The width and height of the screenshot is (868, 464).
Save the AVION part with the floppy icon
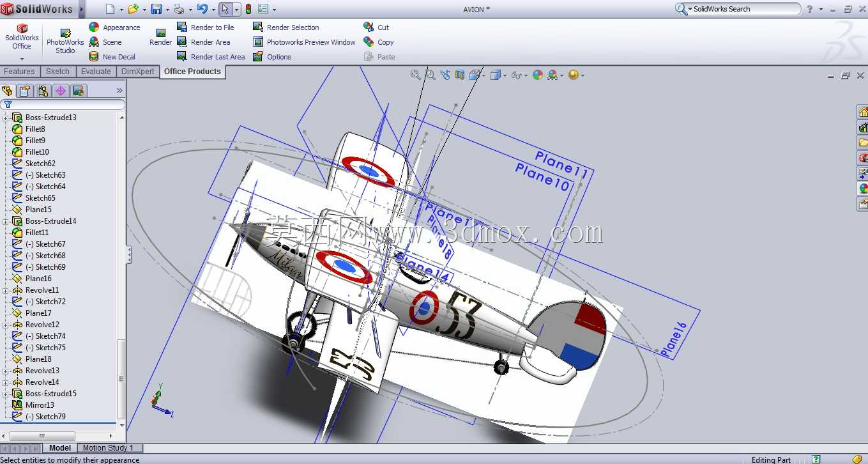pyautogui.click(x=156, y=9)
